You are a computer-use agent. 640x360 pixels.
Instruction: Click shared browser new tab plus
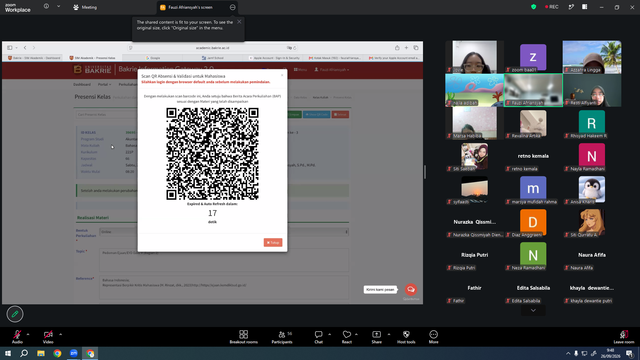click(406, 48)
